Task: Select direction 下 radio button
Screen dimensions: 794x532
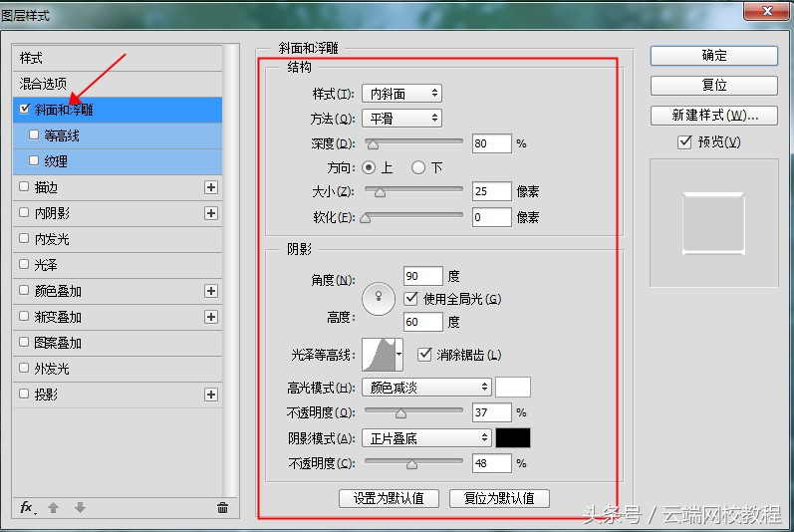Action: click(x=418, y=167)
